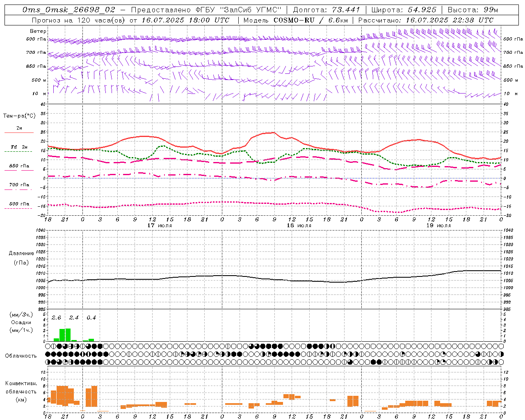Click the (мм/1ч.) precipitation unit label
Image resolution: width=525 pixels, height=420 pixels.
coord(21,330)
